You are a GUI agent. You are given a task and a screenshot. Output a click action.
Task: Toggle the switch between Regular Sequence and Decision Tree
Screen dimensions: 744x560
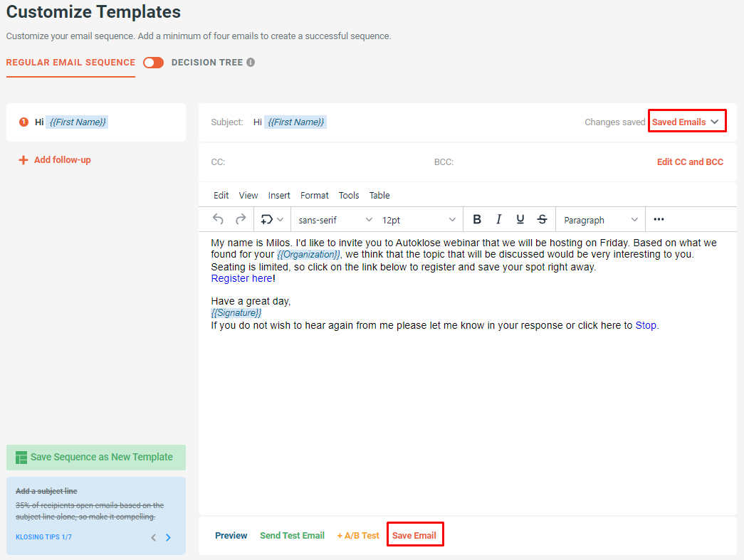click(x=153, y=63)
